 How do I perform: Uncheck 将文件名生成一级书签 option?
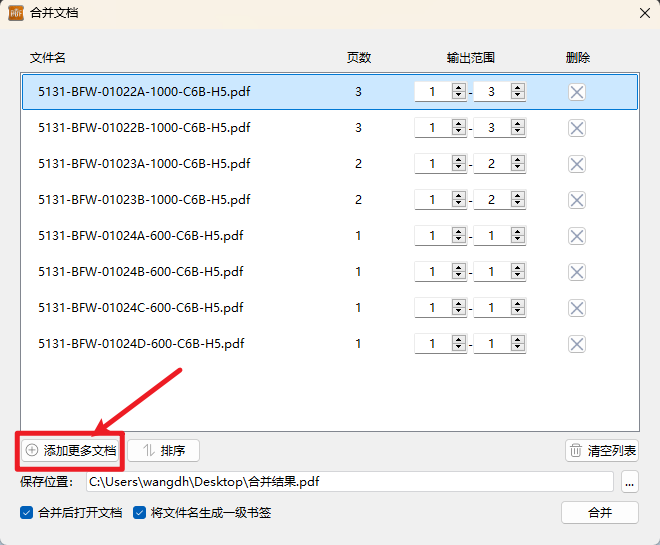pos(140,513)
